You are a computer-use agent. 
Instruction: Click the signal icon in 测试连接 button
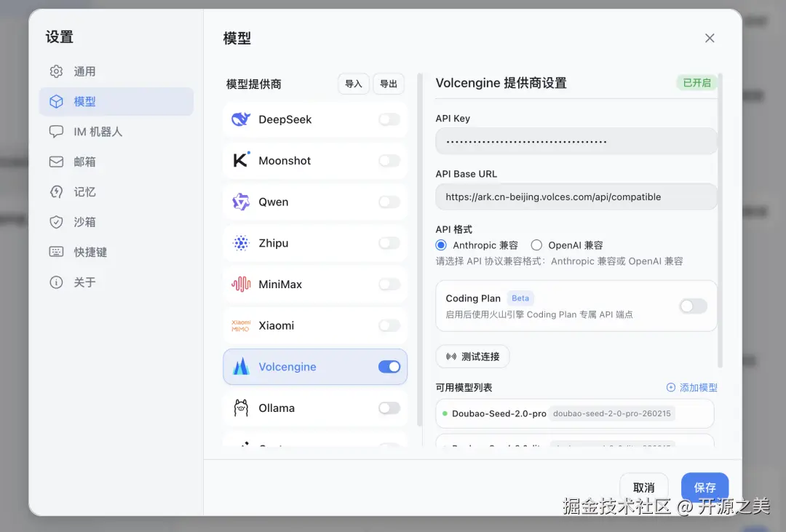click(x=451, y=357)
